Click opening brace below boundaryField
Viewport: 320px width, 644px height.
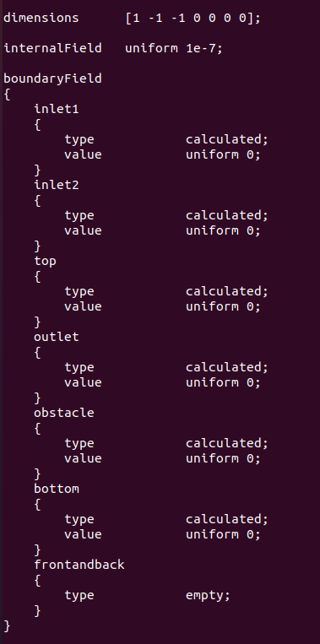(x=7, y=95)
